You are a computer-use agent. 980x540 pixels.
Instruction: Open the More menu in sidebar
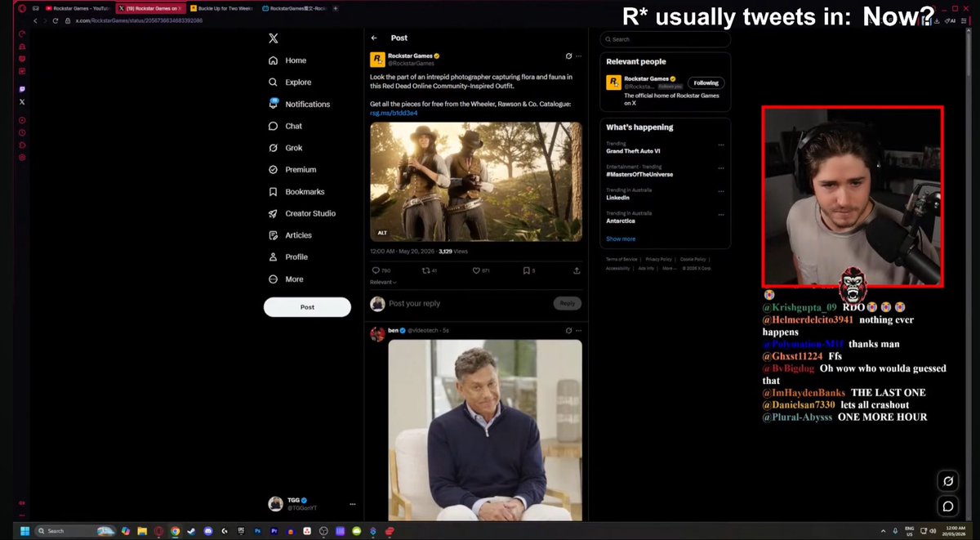(x=286, y=279)
